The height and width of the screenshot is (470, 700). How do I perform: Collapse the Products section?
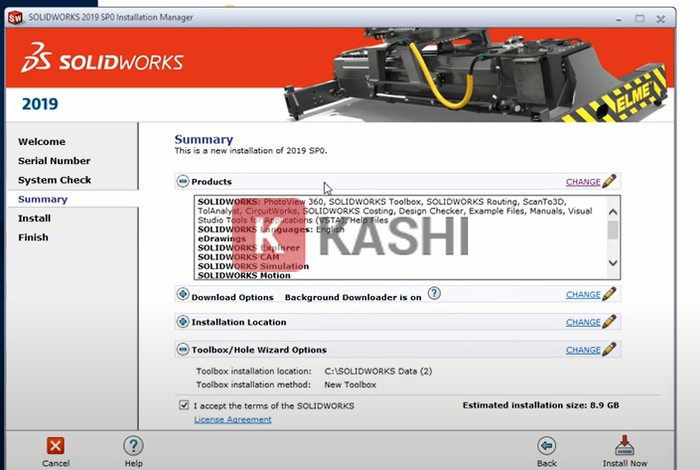pos(183,182)
